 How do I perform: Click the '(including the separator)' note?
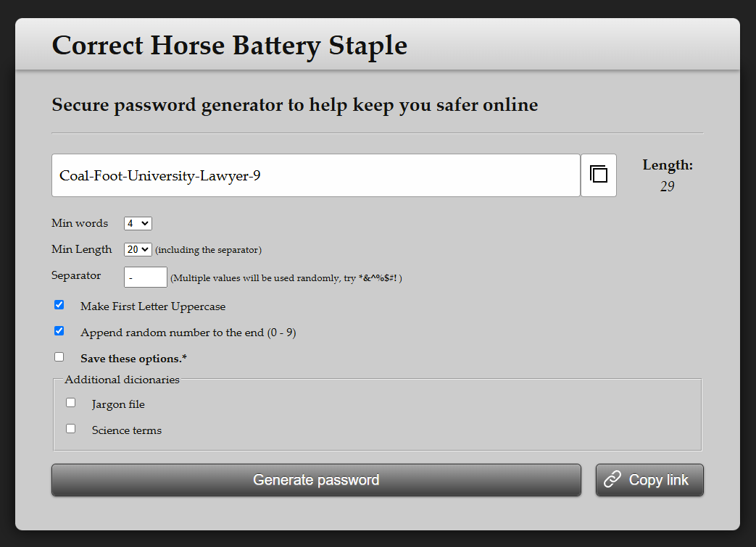(208, 250)
